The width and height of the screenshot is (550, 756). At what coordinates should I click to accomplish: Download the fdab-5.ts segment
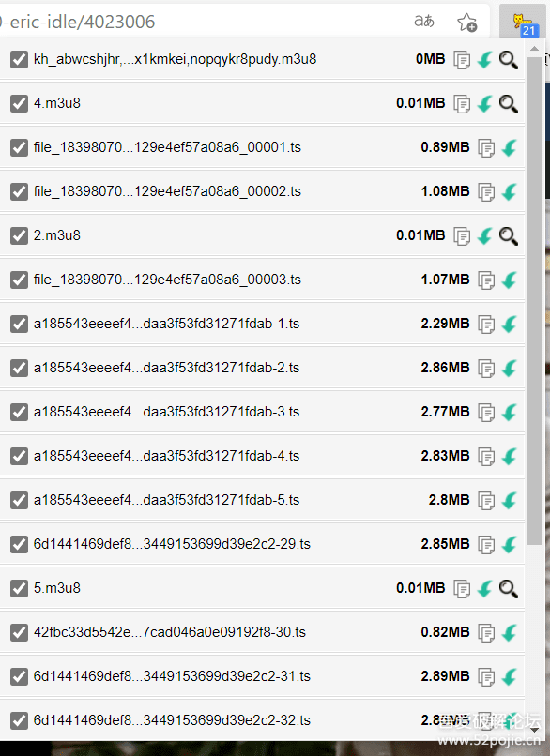[x=509, y=501]
